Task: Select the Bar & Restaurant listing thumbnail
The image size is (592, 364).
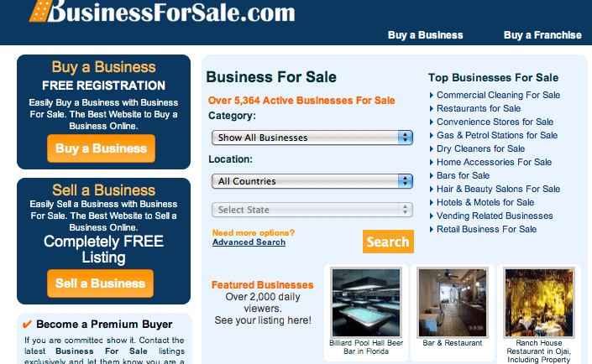Action: [x=453, y=303]
